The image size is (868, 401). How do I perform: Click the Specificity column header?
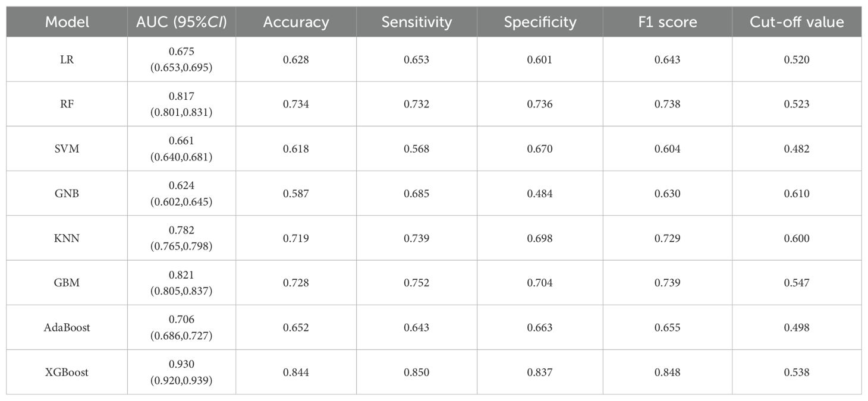click(540, 22)
